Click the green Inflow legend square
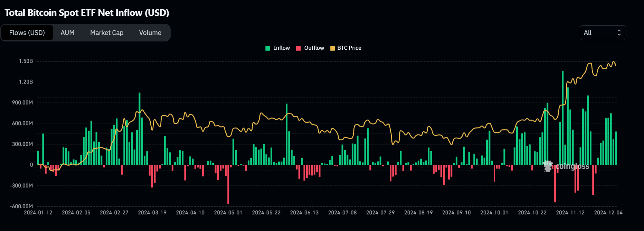Viewport: 644px width, 231px height. click(x=268, y=48)
